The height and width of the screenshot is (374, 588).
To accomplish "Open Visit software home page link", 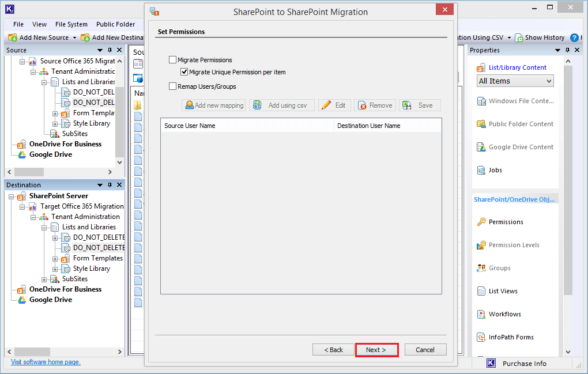I will pos(46,362).
